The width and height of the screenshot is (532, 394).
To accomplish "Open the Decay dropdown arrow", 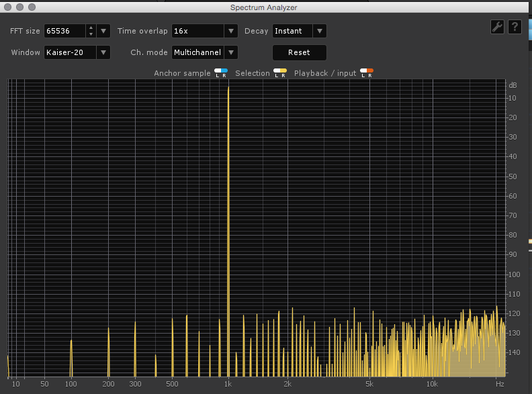I will coord(320,31).
